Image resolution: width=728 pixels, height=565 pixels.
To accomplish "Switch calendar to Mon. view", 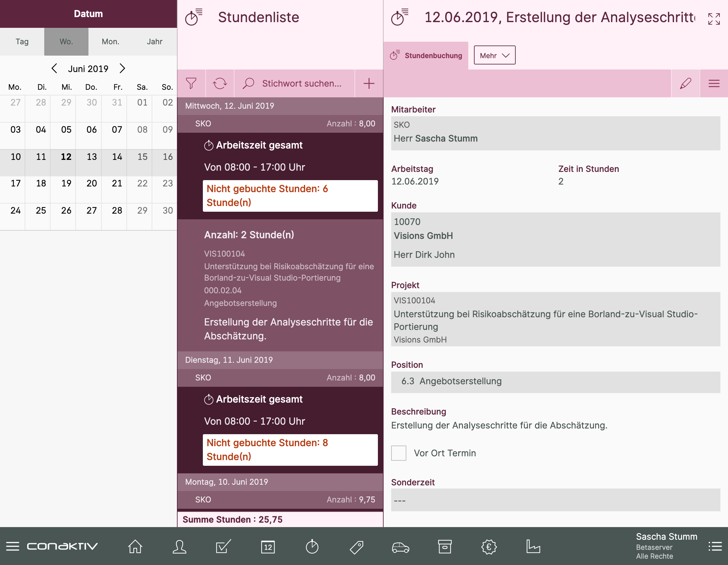I will click(x=110, y=42).
